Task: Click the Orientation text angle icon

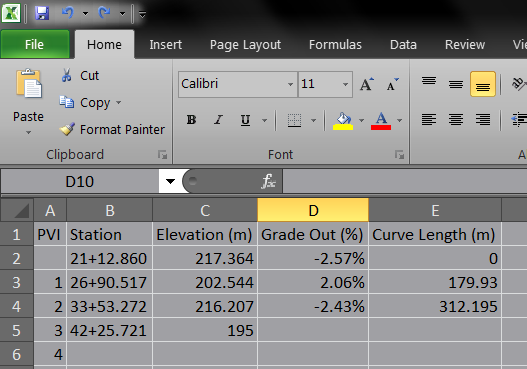Action: (518, 84)
